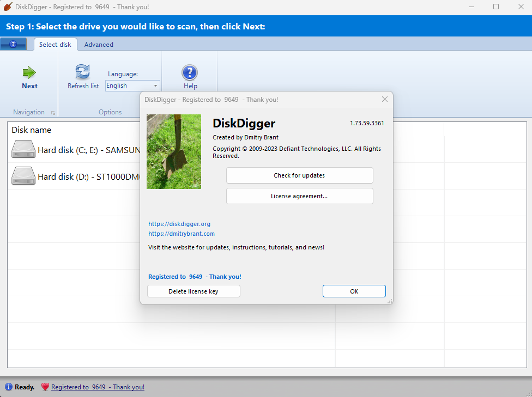This screenshot has width=532, height=397.
Task: Open the https://diskdigger.org link
Action: (179, 224)
